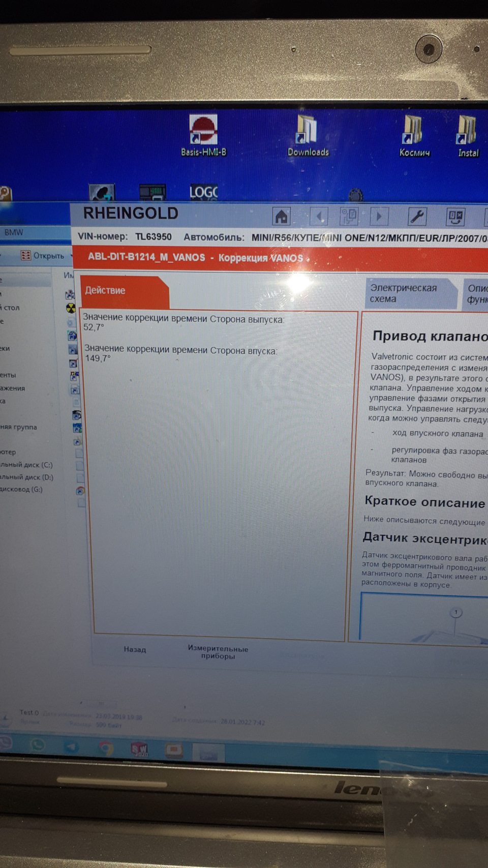The image size is (488, 868).
Task: Click the toolbar icon right of the wrench
Action: coord(455,217)
